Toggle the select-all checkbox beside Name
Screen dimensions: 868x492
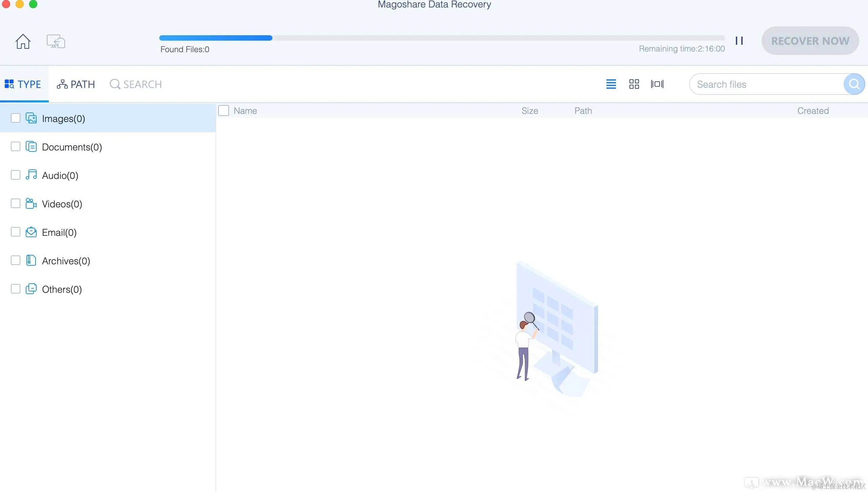(224, 110)
